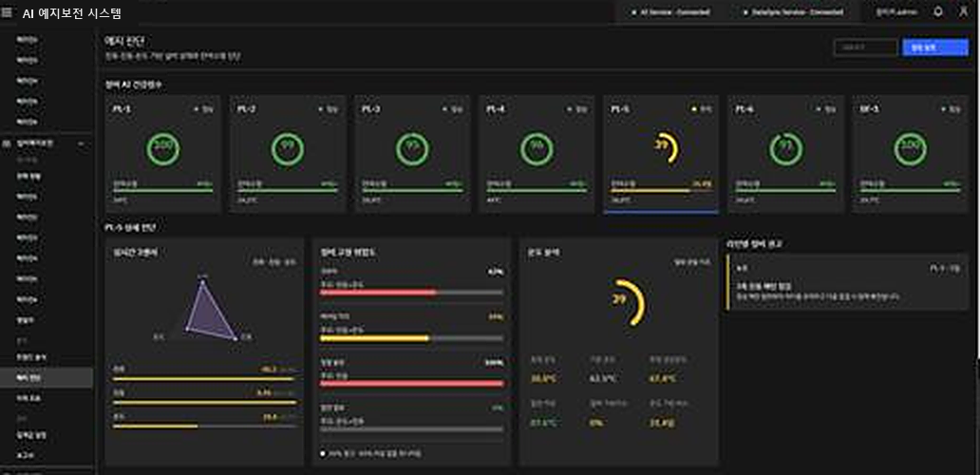This screenshot has width=980, height=475.
Task: Click the half-filled third yellow bar under radar chart
Action: tap(204, 427)
